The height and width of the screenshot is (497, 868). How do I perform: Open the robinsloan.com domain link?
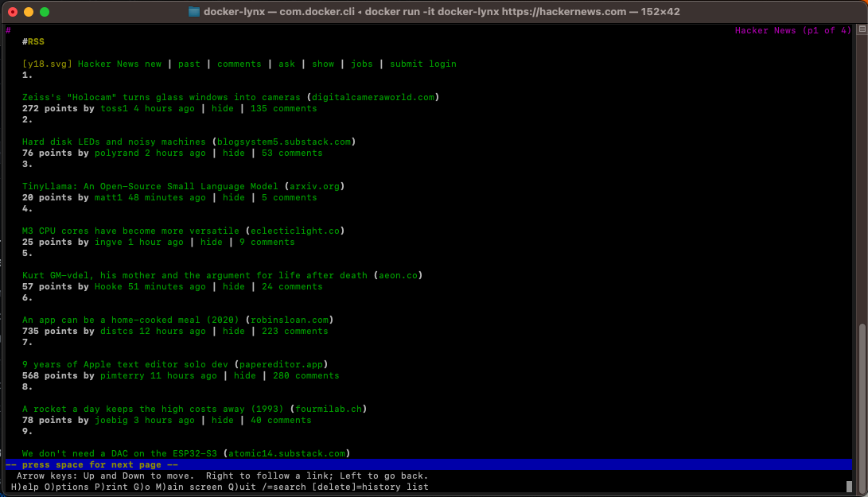click(290, 320)
